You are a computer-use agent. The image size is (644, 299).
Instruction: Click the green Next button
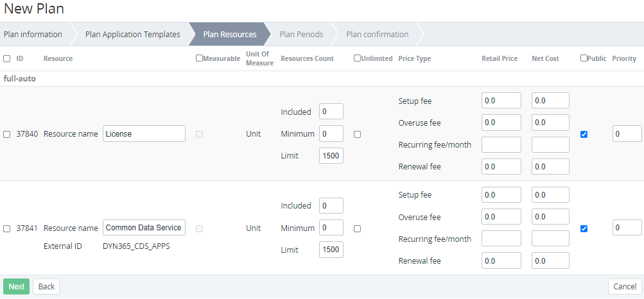click(16, 286)
